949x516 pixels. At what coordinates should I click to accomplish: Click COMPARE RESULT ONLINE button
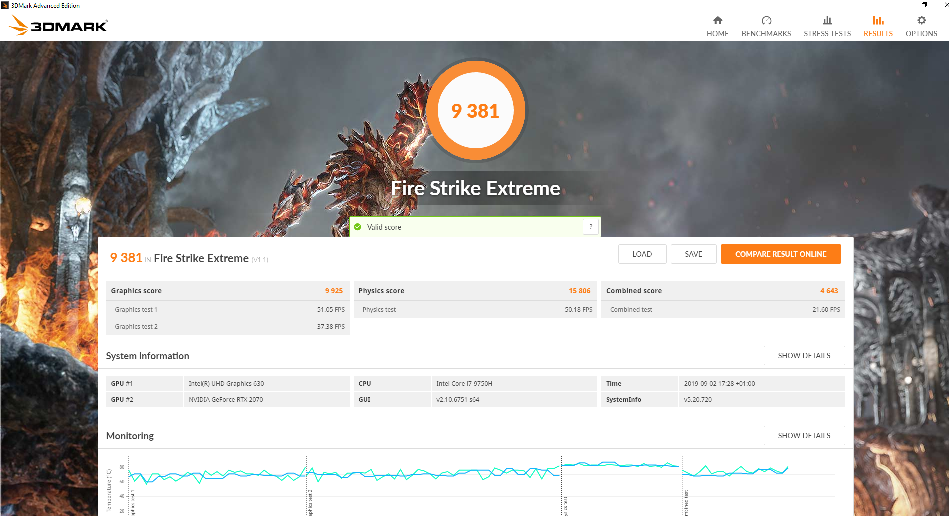click(781, 254)
